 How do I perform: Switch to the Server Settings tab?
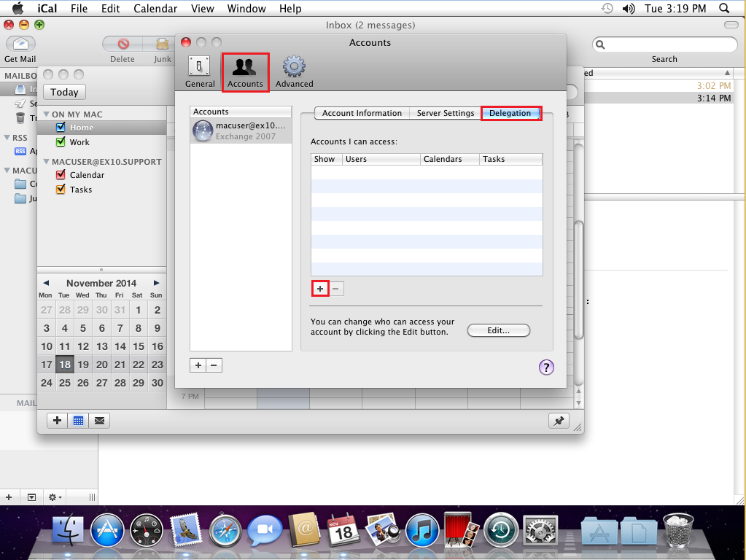pyautogui.click(x=445, y=113)
